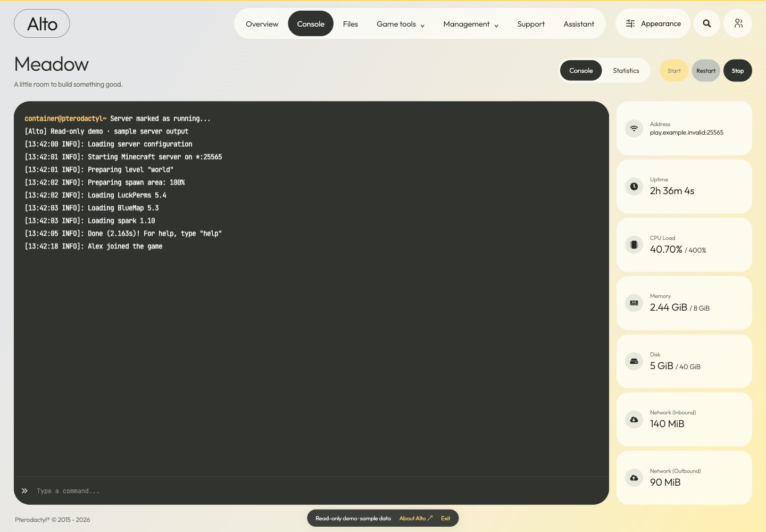
Task: Switch to the Console view toggle
Action: pos(581,71)
